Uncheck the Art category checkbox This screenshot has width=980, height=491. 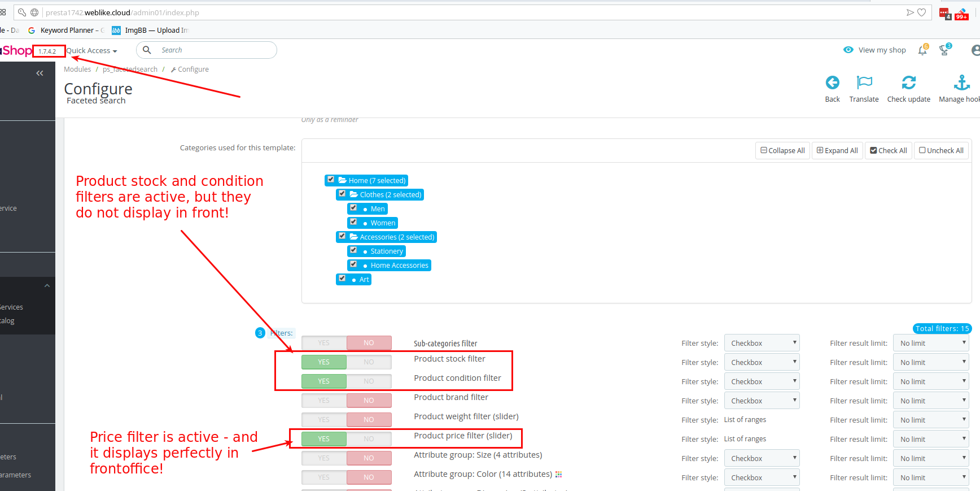342,279
